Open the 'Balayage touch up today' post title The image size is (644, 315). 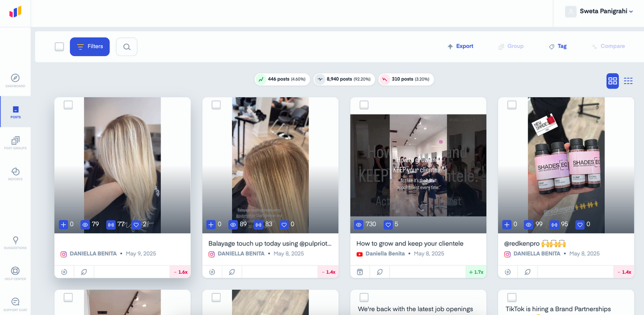point(270,244)
